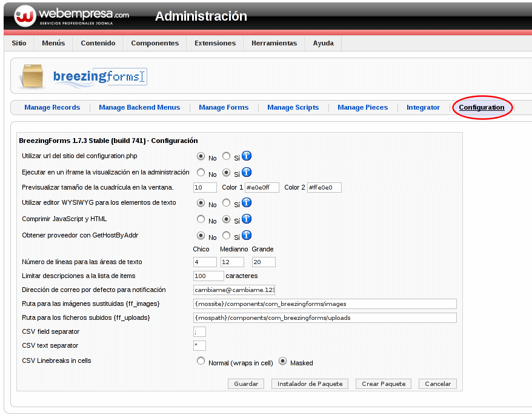The height and width of the screenshot is (415, 532).
Task: Click the webempresa logo icon
Action: [25, 16]
